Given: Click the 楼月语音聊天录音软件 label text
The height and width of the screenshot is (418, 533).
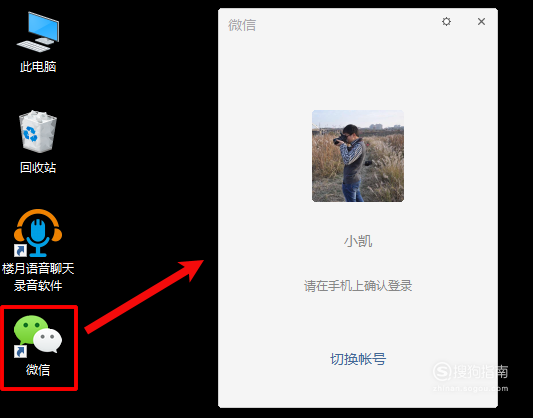Looking at the screenshot, I should coord(38,277).
